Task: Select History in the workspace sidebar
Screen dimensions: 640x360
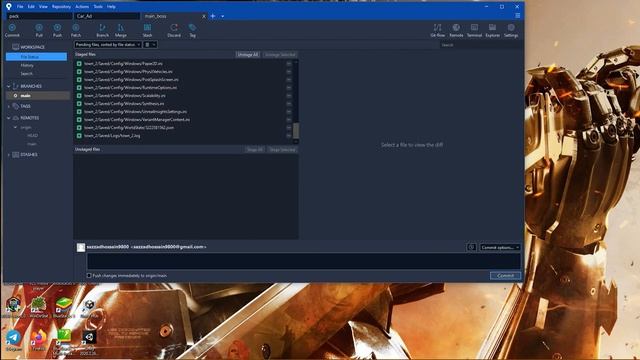Action: pos(27,65)
